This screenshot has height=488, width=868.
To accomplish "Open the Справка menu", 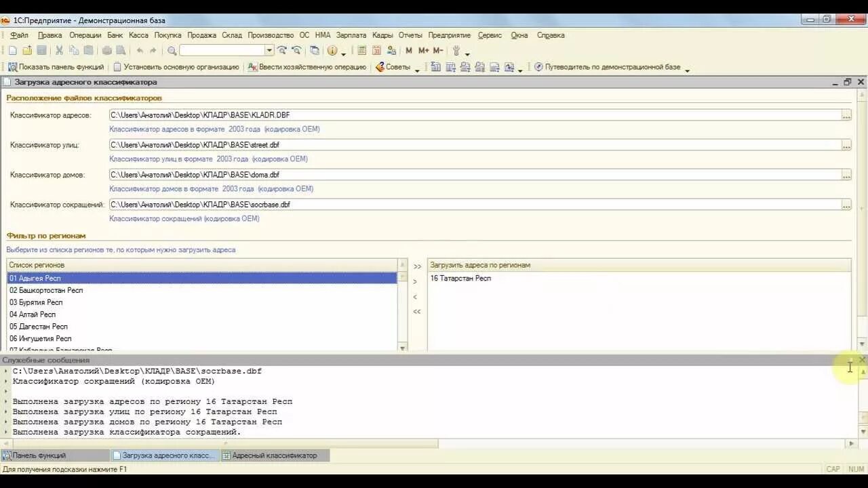I will 551,35.
